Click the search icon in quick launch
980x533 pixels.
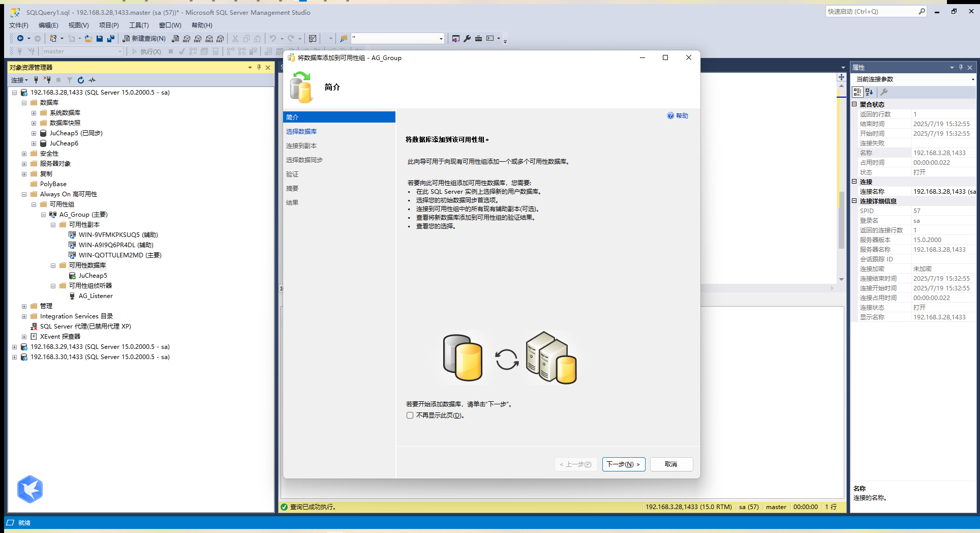tap(922, 11)
